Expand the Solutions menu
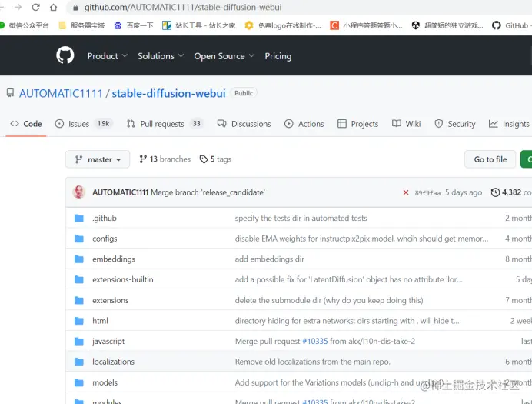The width and height of the screenshot is (532, 404). (161, 56)
